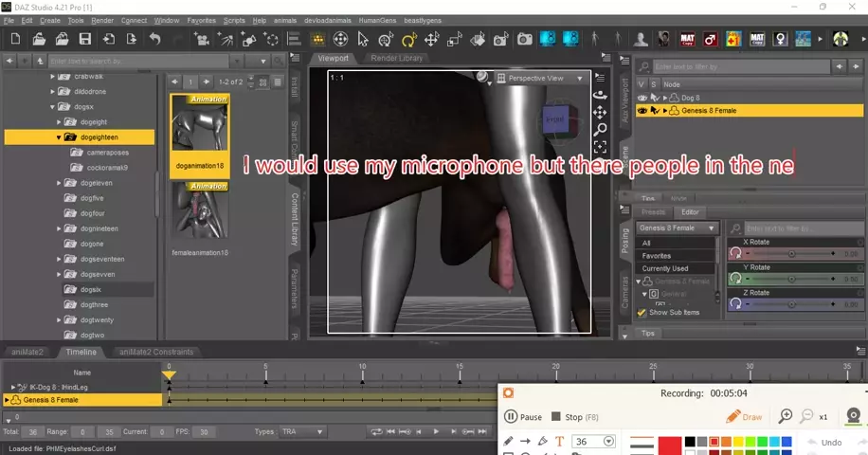Screen dimensions: 868x455
Task: Click the X Rotate slider
Action: tap(791, 254)
